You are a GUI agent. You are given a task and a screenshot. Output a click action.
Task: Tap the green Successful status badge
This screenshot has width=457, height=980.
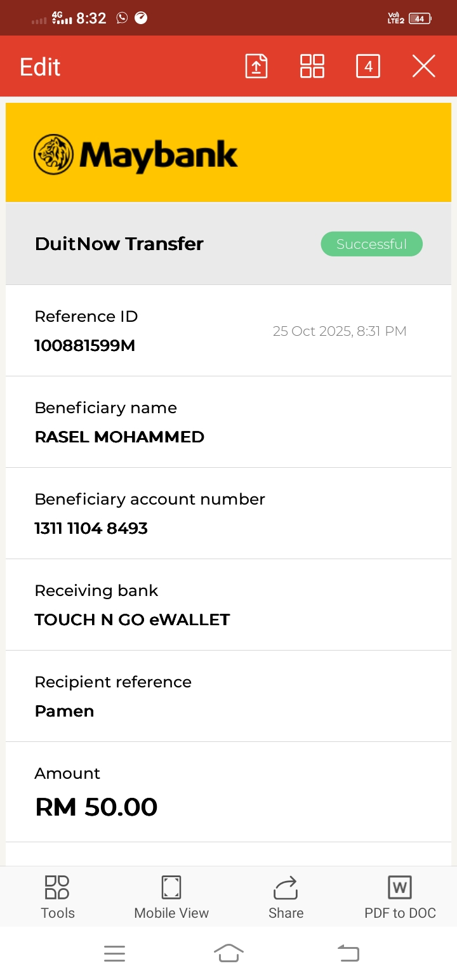(x=371, y=244)
